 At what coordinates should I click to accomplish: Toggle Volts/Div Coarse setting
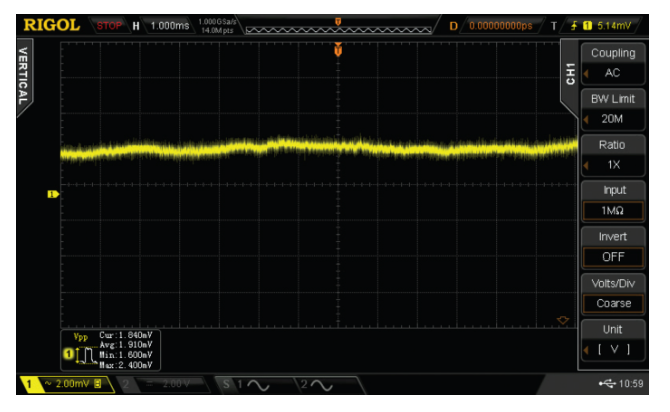[x=613, y=294]
